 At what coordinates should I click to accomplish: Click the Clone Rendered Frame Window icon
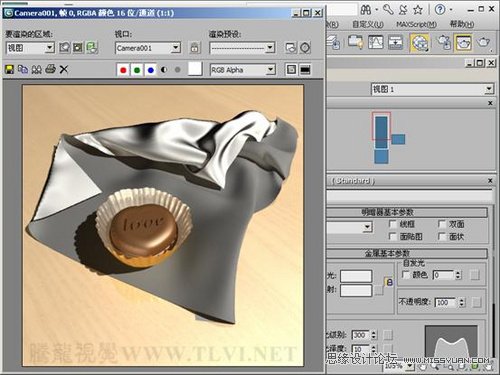(36, 69)
